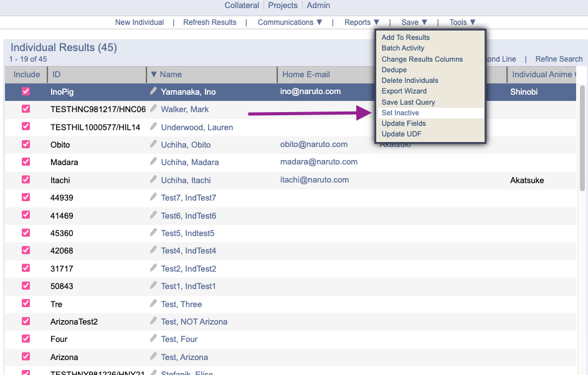Click the edit pencil beside Test, Arizona
Viewport: 588px width, 375px height.
(153, 356)
